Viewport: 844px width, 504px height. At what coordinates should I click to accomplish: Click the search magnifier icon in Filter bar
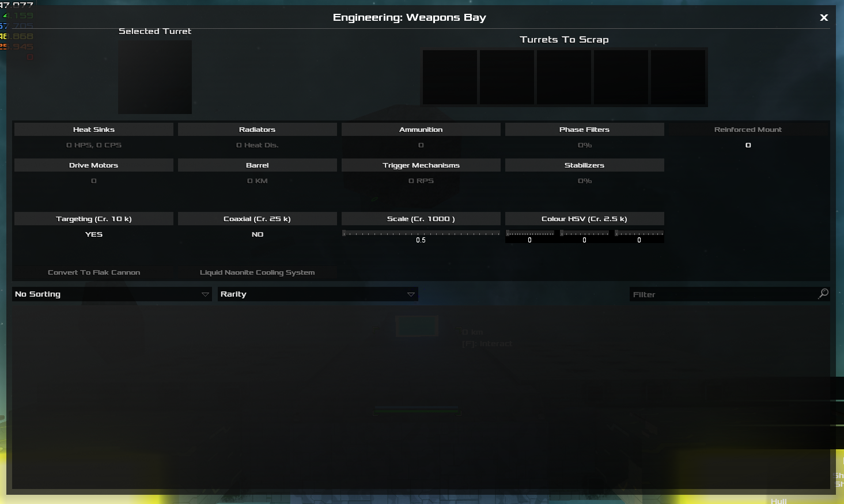click(823, 294)
